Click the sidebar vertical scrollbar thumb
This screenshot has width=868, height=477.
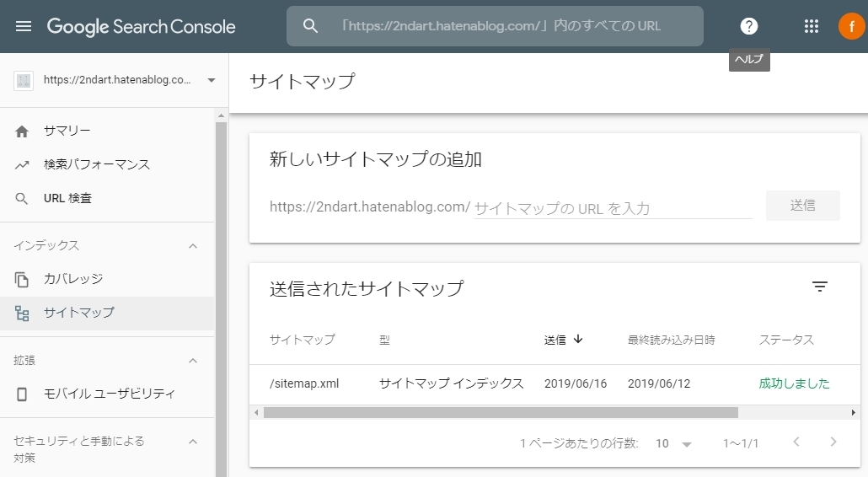221,299
